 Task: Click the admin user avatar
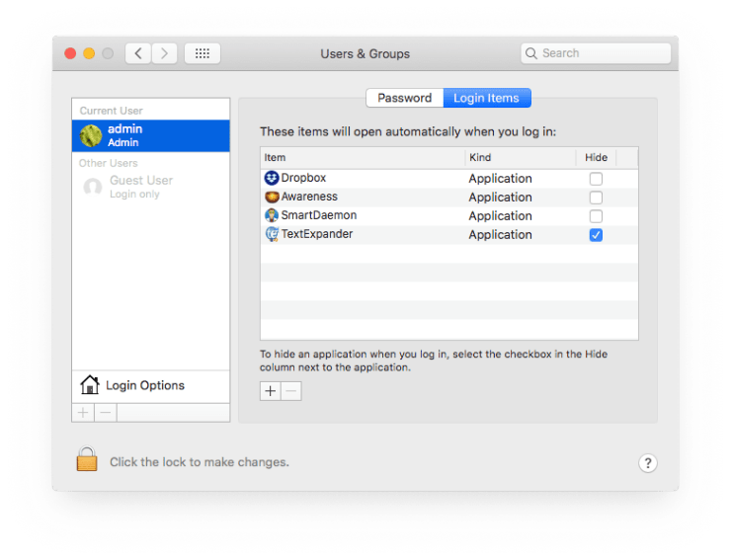pyautogui.click(x=91, y=135)
